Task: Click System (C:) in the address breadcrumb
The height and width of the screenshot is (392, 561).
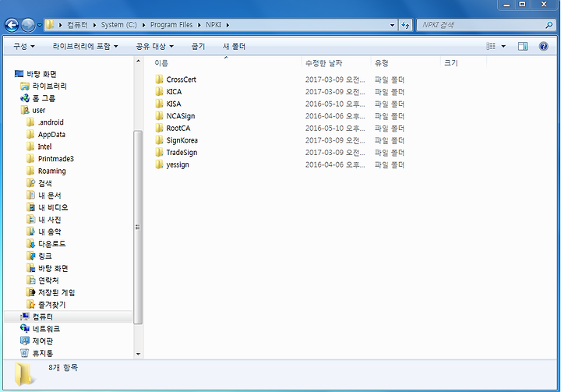Action: tap(118, 25)
